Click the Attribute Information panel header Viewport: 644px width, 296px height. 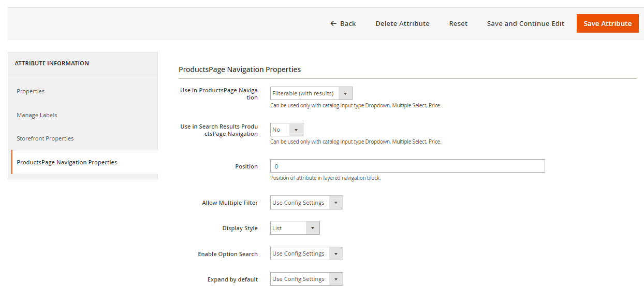point(52,63)
